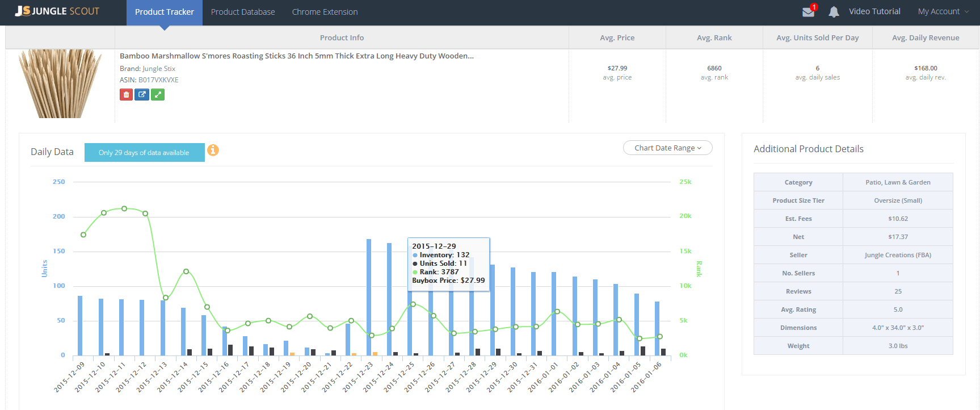Open the My Account dropdown menu

[943, 11]
